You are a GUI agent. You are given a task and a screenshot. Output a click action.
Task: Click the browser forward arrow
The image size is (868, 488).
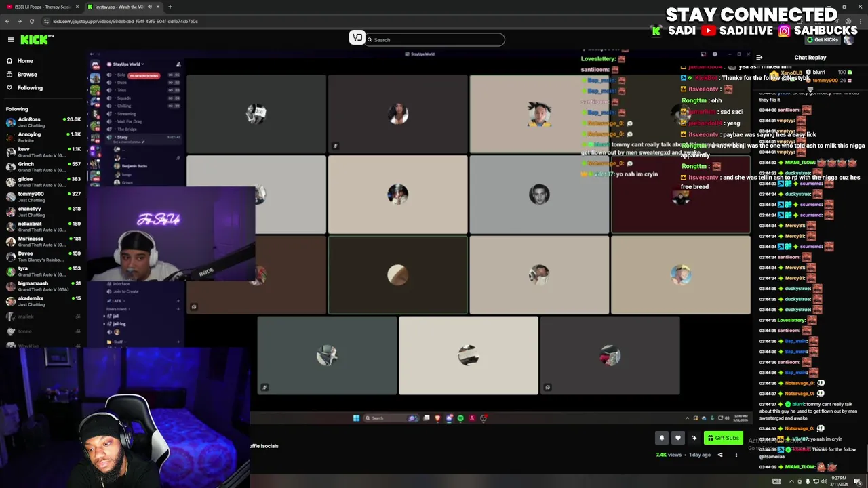pos(20,21)
